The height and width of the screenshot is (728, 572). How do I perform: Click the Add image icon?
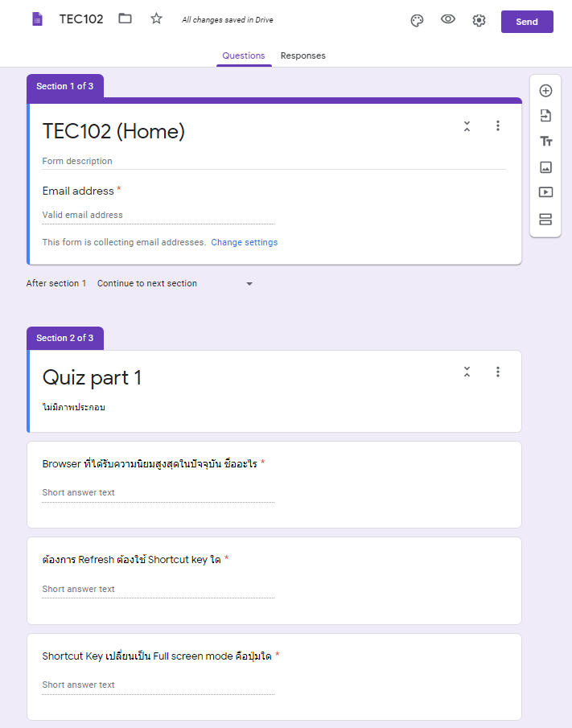[x=545, y=167]
